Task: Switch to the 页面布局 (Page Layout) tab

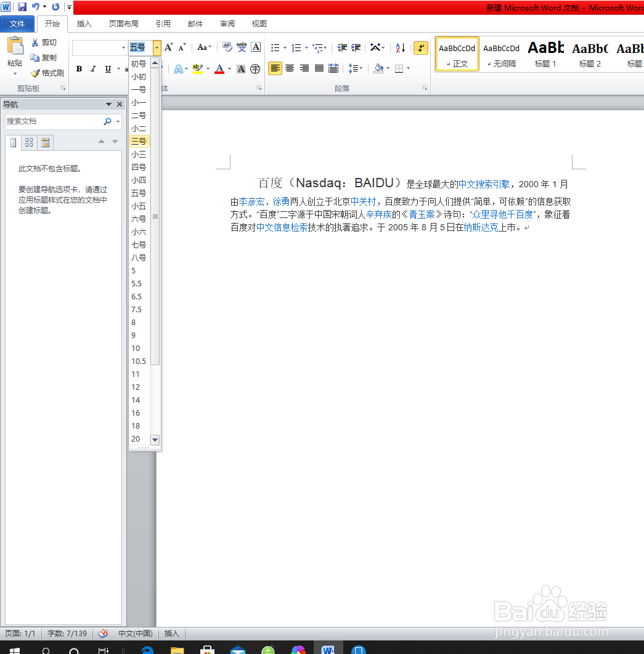Action: (x=123, y=24)
